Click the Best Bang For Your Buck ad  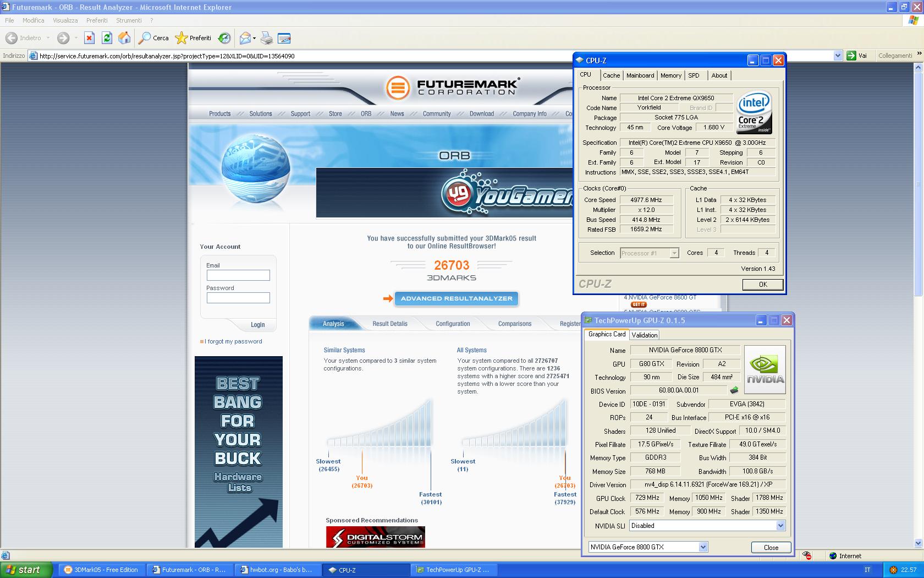click(x=239, y=451)
